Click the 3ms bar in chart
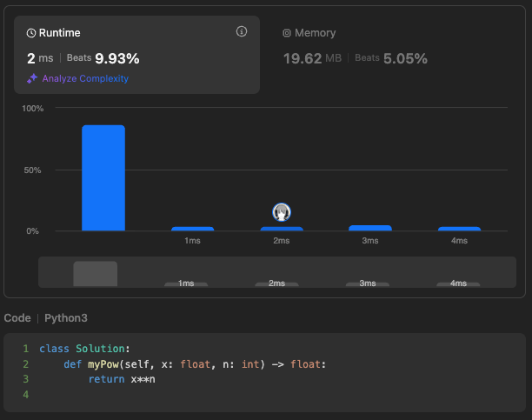 [370, 228]
